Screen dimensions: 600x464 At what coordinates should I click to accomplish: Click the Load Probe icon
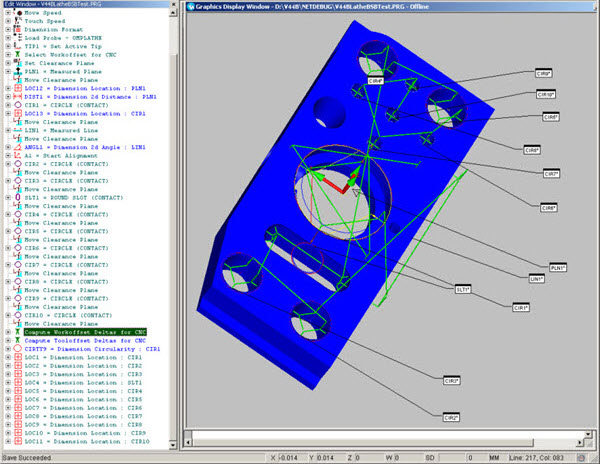coord(17,39)
